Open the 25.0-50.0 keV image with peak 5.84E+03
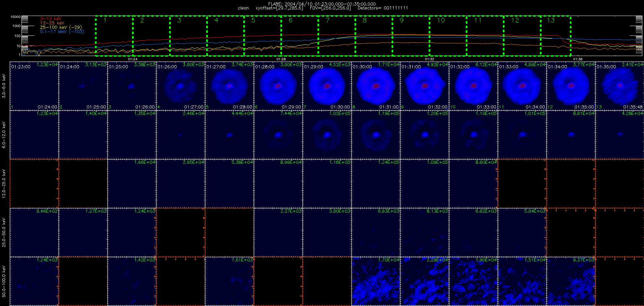The width and height of the screenshot is (644, 306). (522, 232)
